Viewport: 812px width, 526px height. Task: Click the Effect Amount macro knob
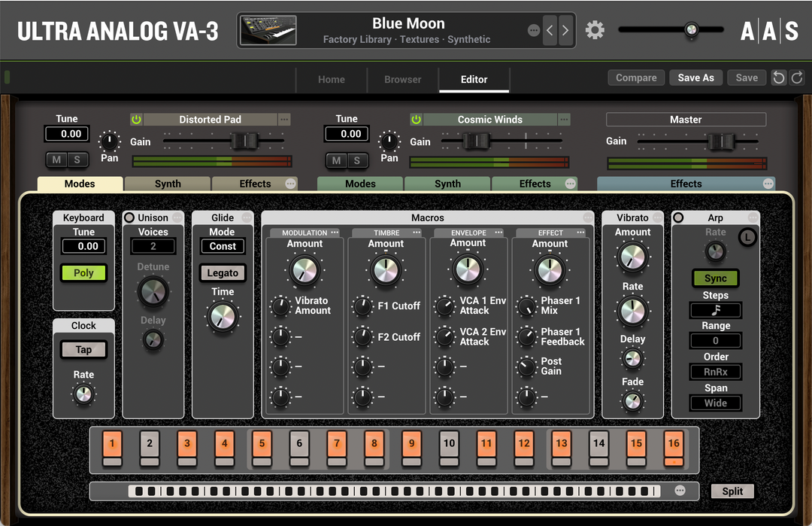tap(550, 270)
